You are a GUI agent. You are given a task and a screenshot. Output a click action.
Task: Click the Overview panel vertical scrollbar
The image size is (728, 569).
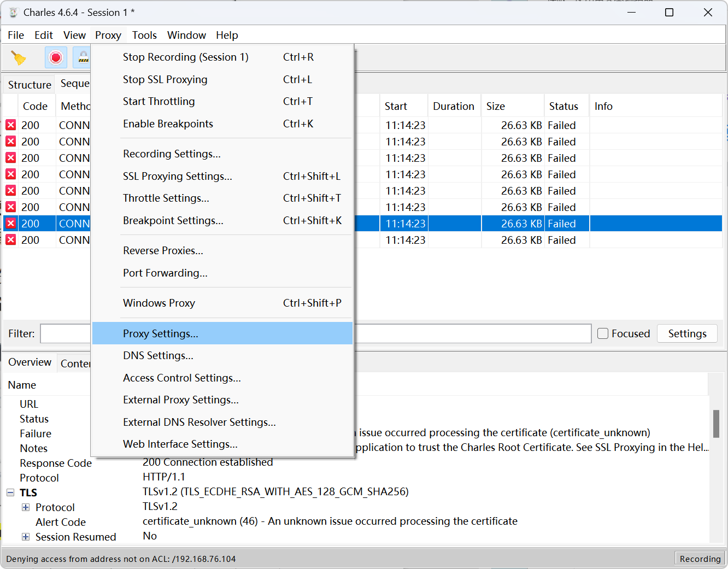point(715,424)
